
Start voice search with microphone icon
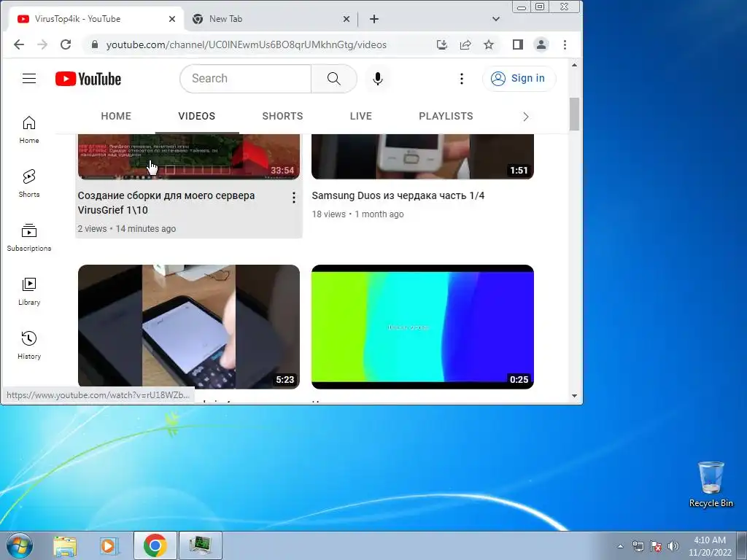378,79
